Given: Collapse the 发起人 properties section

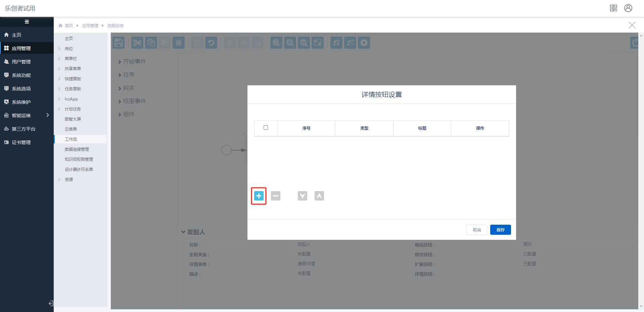Looking at the screenshot, I should (x=183, y=232).
